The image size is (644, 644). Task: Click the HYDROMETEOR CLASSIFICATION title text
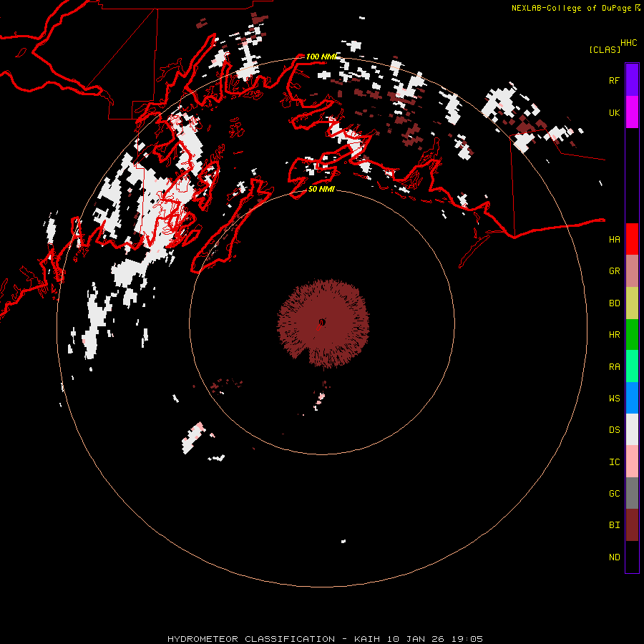[x=251, y=639]
